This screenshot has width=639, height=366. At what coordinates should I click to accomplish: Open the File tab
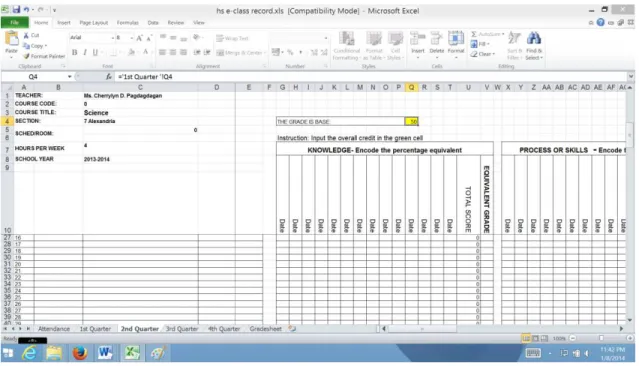(x=15, y=22)
